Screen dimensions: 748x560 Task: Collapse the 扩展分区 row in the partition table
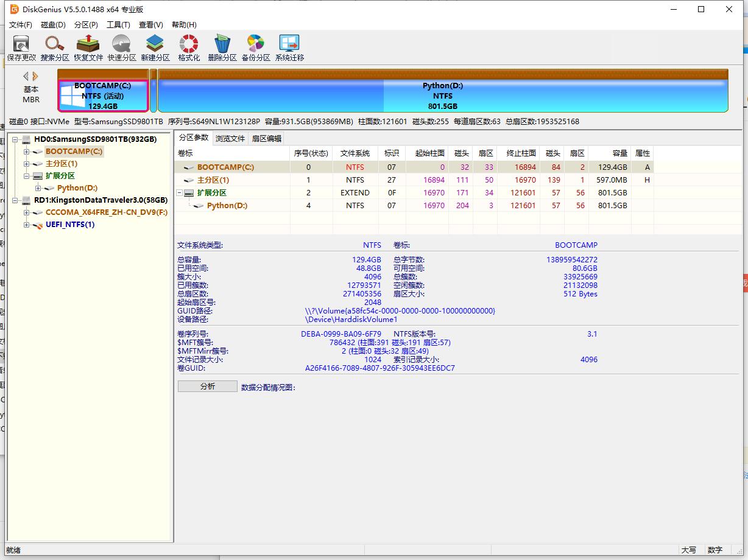(x=180, y=193)
